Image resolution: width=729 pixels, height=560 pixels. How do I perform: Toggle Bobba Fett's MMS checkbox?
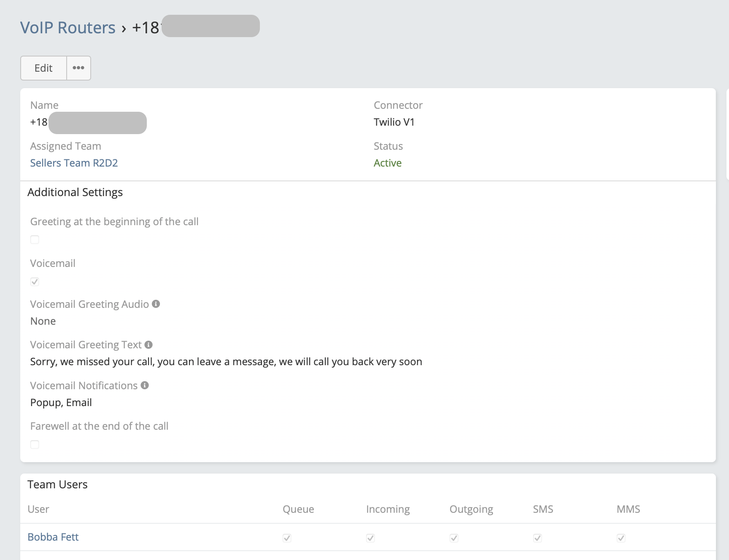tap(621, 538)
